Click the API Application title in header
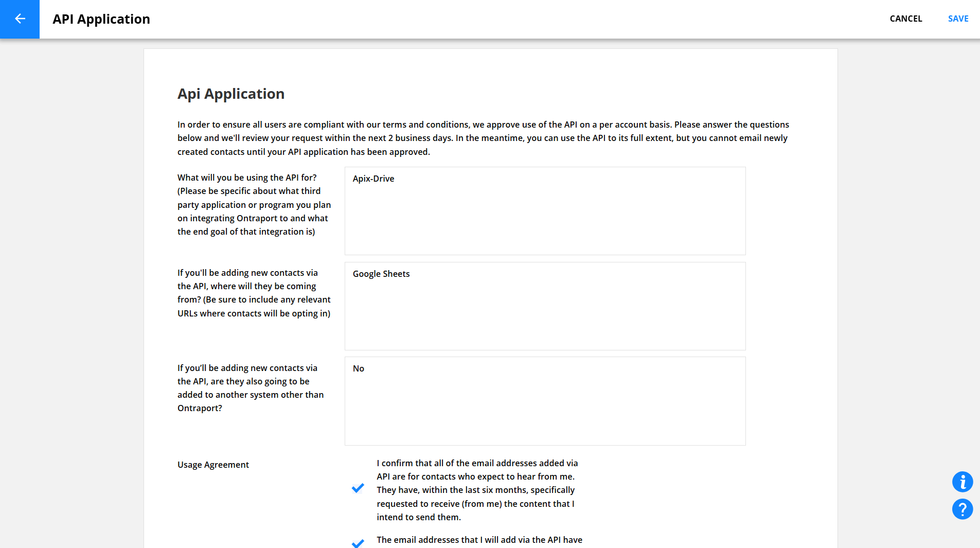 (x=101, y=19)
